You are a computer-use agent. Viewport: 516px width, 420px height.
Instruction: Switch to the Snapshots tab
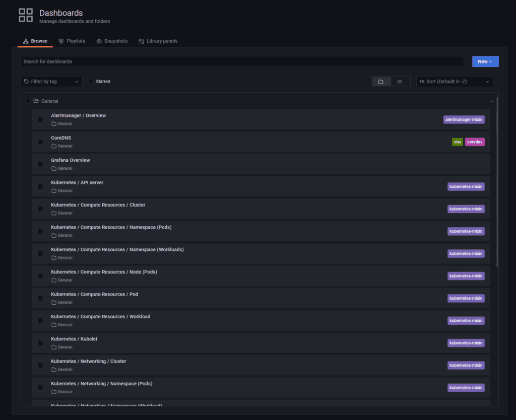[112, 41]
